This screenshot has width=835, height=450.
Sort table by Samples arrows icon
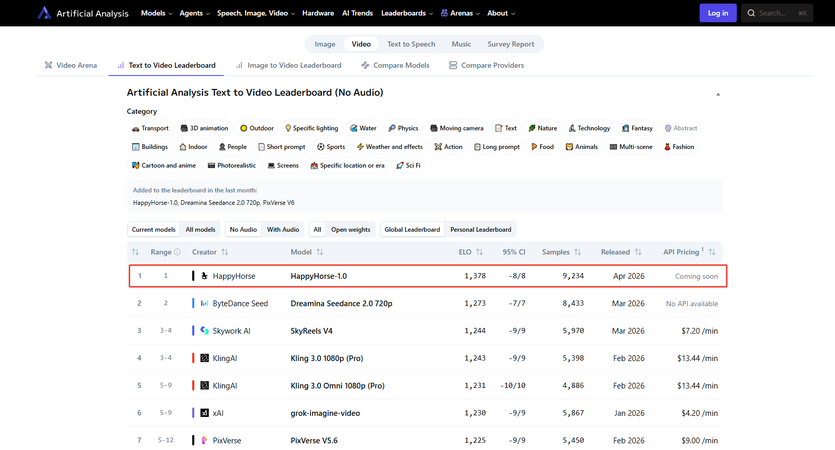[x=578, y=252]
